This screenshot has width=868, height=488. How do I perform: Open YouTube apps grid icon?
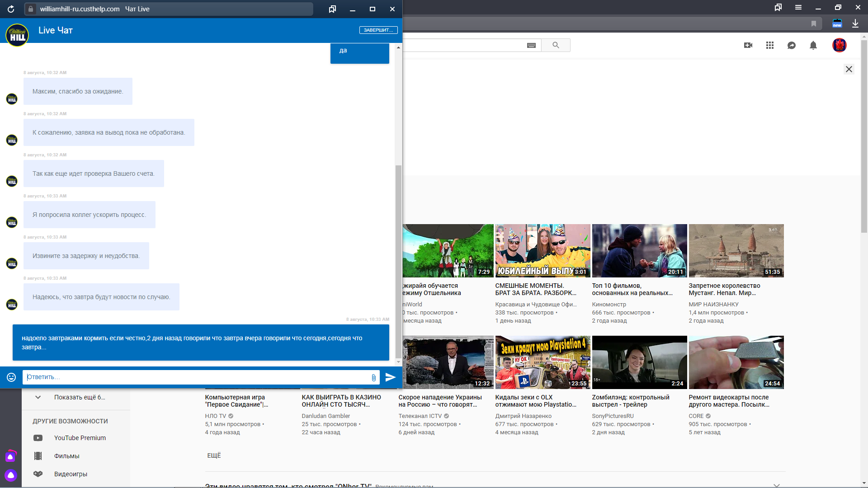770,45
